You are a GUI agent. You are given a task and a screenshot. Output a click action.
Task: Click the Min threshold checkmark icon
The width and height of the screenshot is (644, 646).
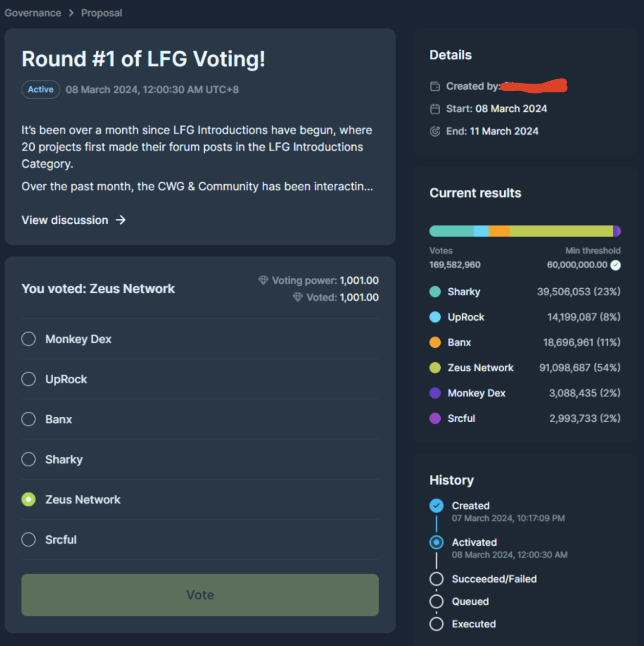click(616, 265)
